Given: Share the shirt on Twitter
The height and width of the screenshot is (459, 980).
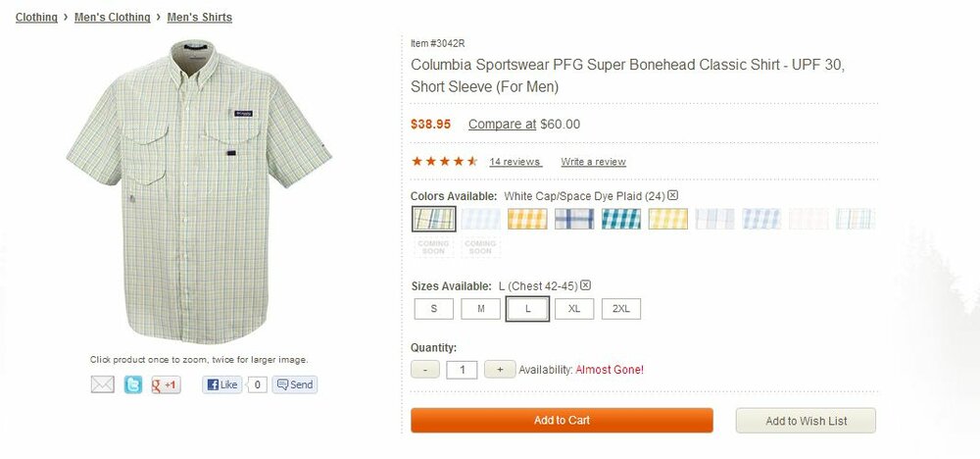Looking at the screenshot, I should point(133,384).
